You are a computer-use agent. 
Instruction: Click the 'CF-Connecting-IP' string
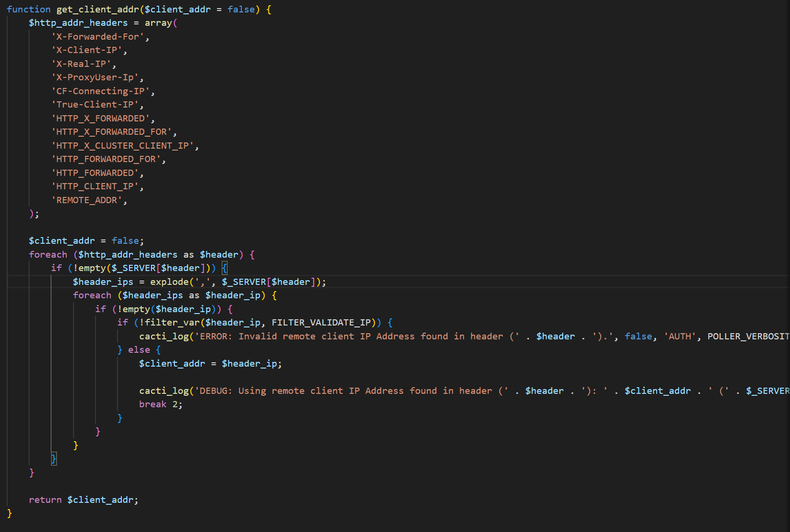101,91
